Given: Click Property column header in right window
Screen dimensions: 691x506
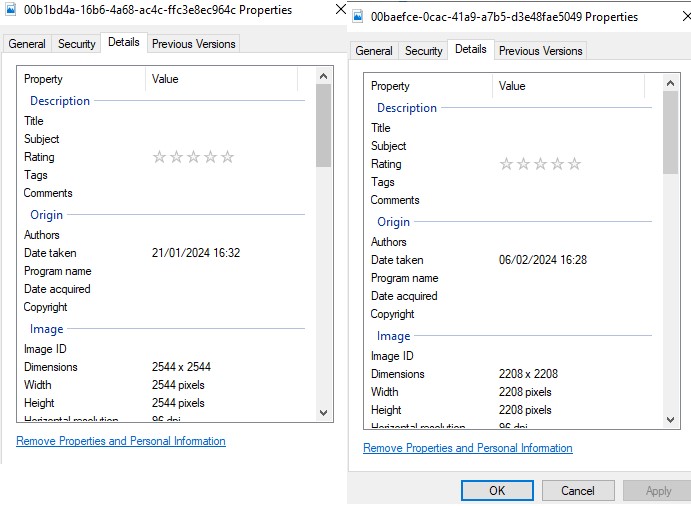Looking at the screenshot, I should point(428,86).
